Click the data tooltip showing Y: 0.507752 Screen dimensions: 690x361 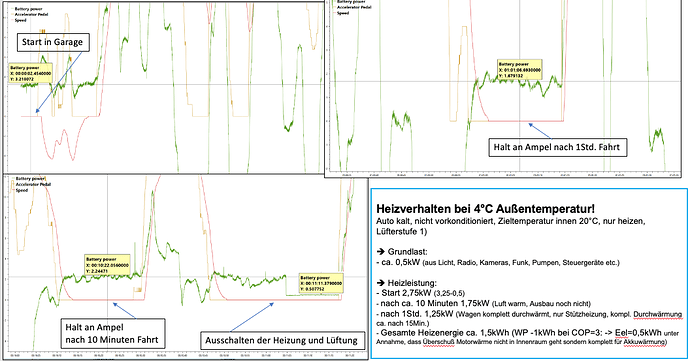pyautogui.click(x=321, y=283)
